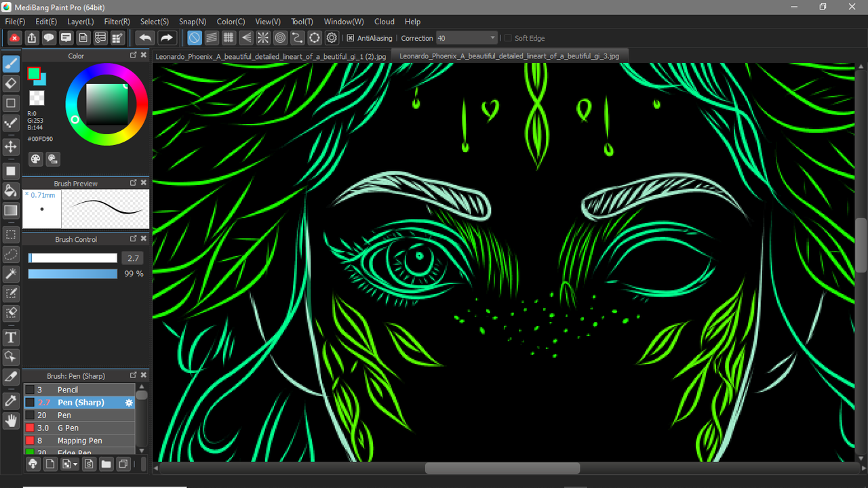The image size is (868, 488).
Task: Open the File(F) menu
Action: [x=15, y=22]
